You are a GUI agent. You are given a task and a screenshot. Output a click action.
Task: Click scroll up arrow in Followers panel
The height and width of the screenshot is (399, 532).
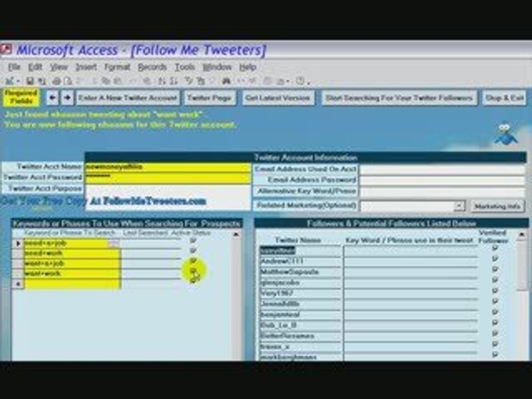click(521, 234)
